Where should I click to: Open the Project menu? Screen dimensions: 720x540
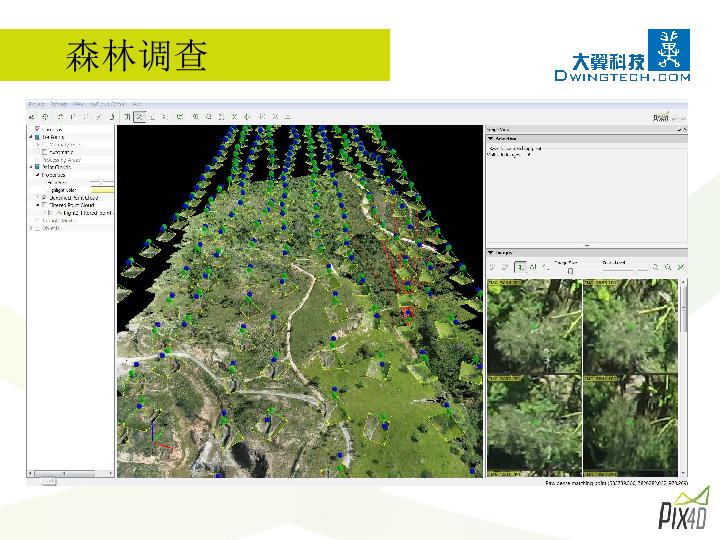pyautogui.click(x=36, y=103)
